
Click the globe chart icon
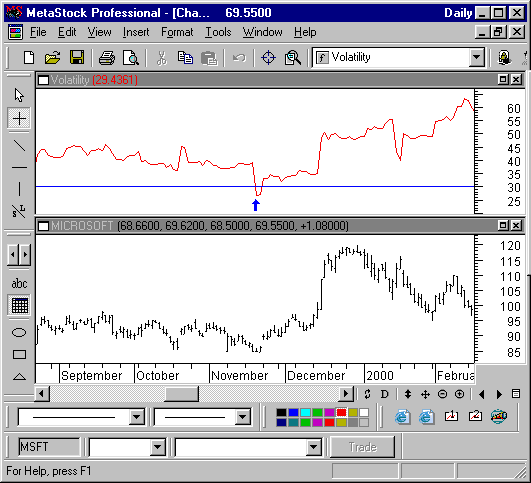499,417
